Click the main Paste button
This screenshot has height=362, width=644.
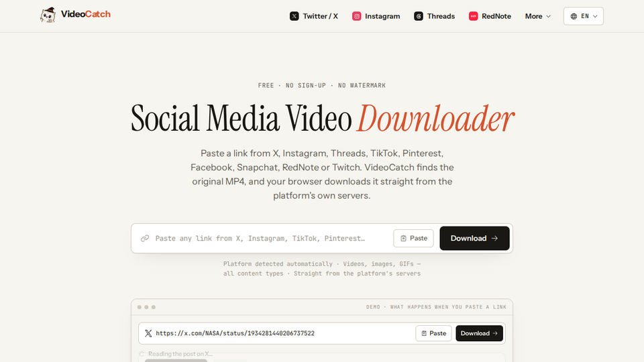coord(413,238)
